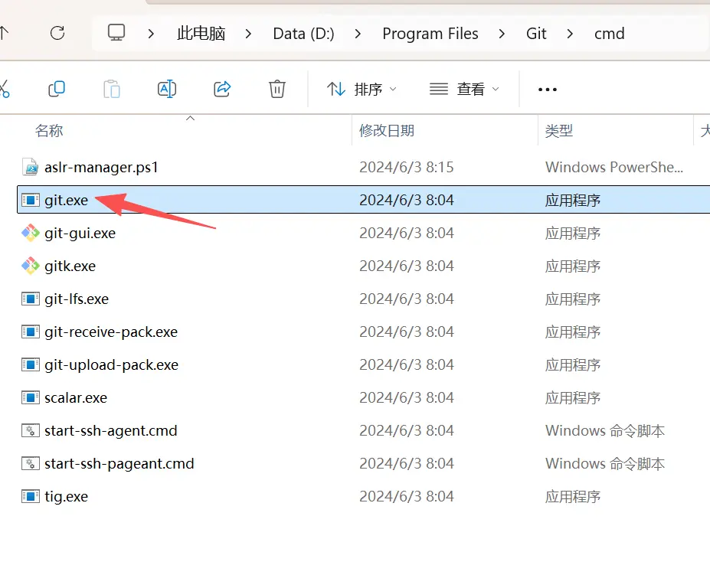Go to Git folder in breadcrumb

(x=536, y=34)
